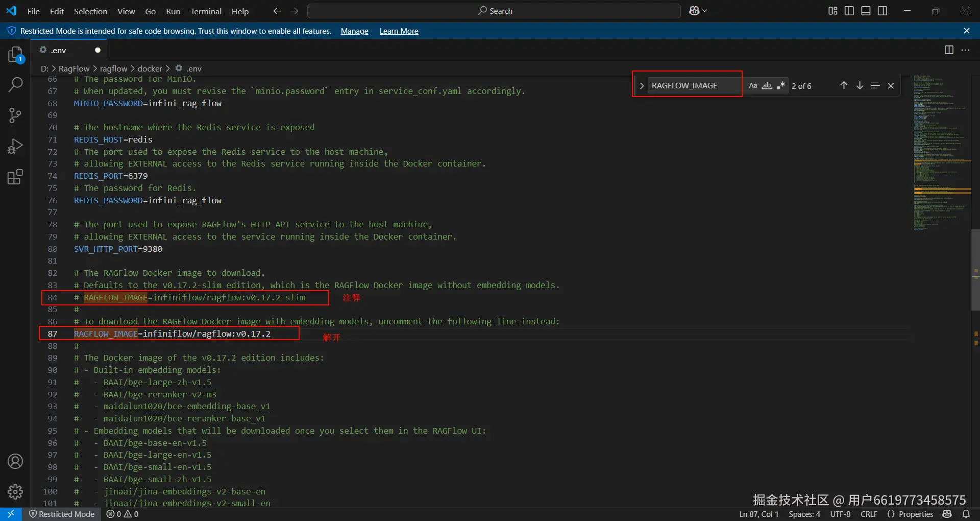Open the Search view in activity bar
The image size is (980, 521).
tap(15, 85)
